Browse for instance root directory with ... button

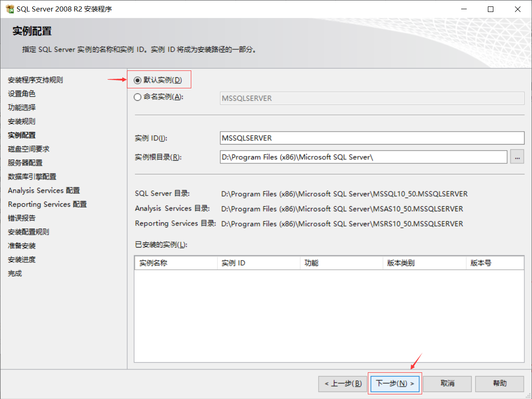click(517, 157)
